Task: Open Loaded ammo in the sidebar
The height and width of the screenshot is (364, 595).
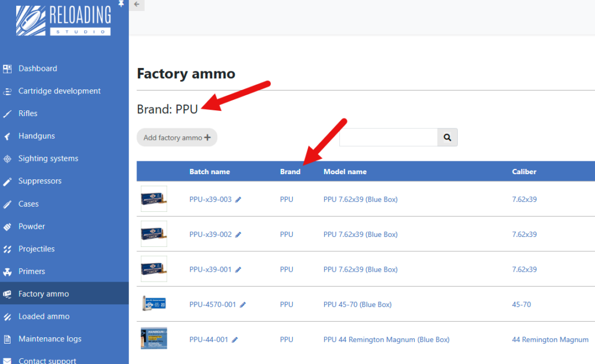Action: click(44, 316)
